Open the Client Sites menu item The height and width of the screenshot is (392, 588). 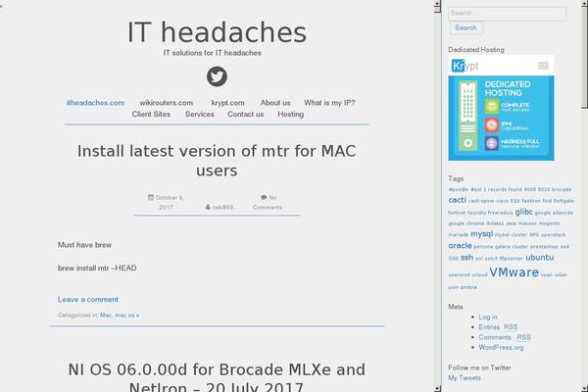[151, 114]
